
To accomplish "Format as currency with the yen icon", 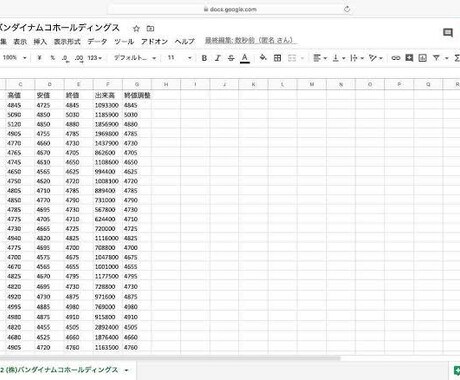I will 39,58.
